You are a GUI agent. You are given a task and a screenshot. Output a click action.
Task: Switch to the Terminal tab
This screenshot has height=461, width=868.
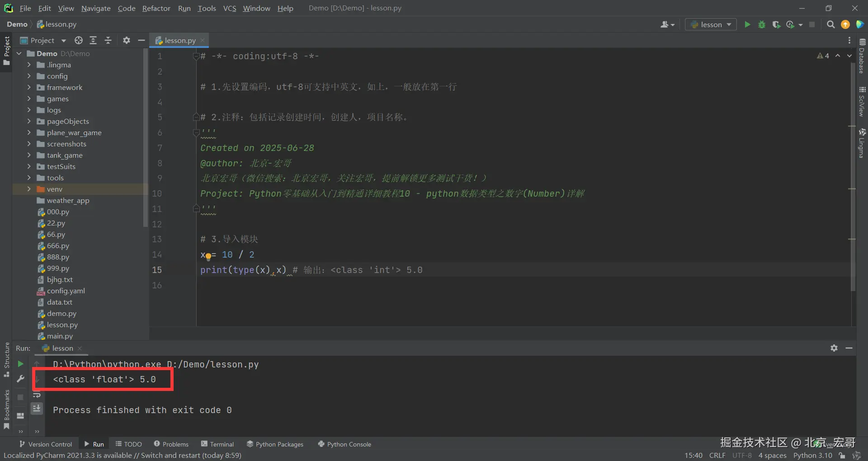click(x=217, y=444)
